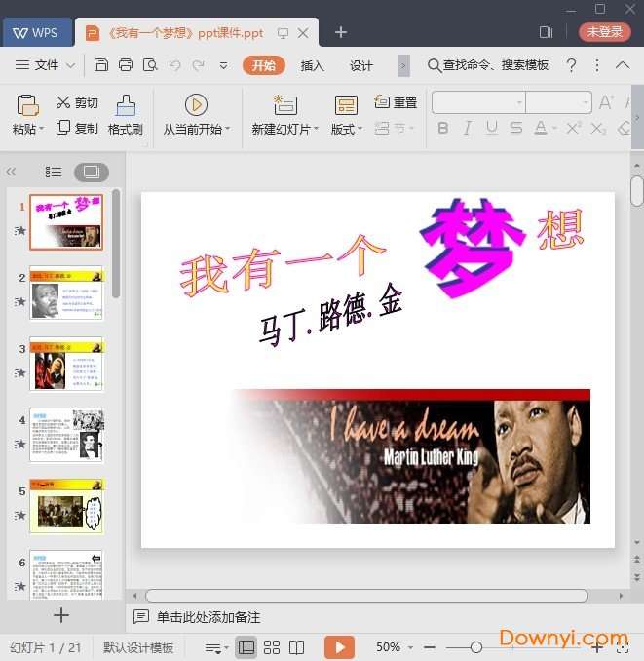Click the notes icon beside 单击此处添加备注
644x661 pixels.
(140, 616)
